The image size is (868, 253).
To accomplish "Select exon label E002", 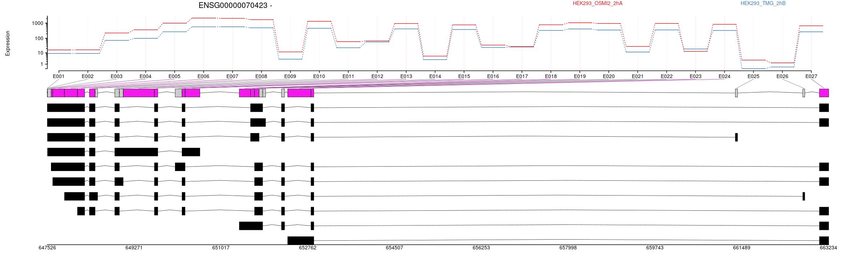I will point(88,77).
